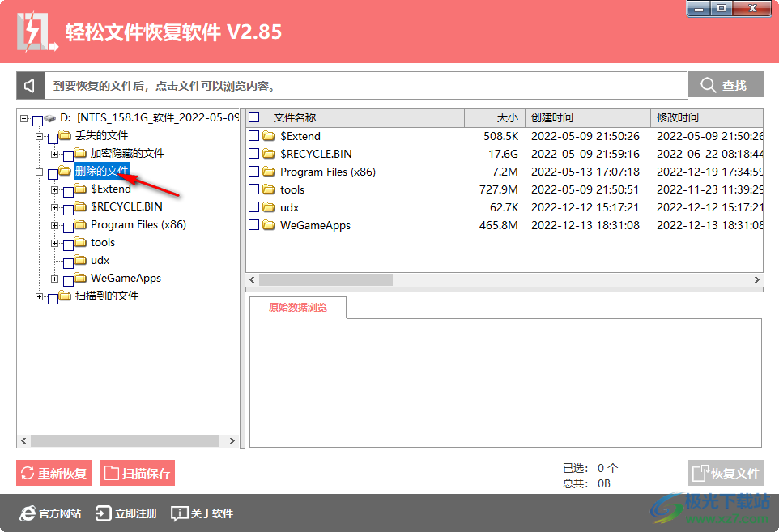The width and height of the screenshot is (779, 532).
Task: Click the 丢失的文件 folder icon in the tree
Action: [65, 135]
